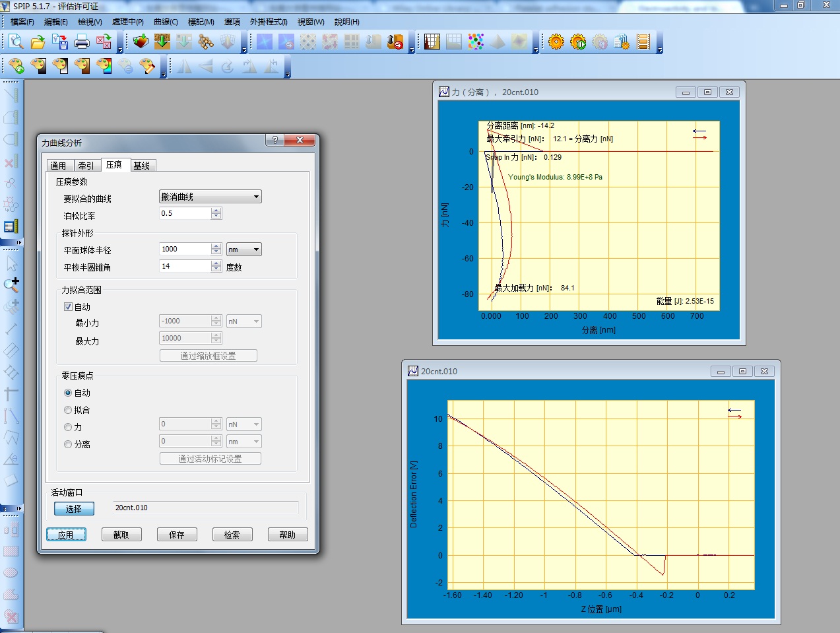Expand the sidebar toolbar options arrow
The image size is (840, 633).
19,243
